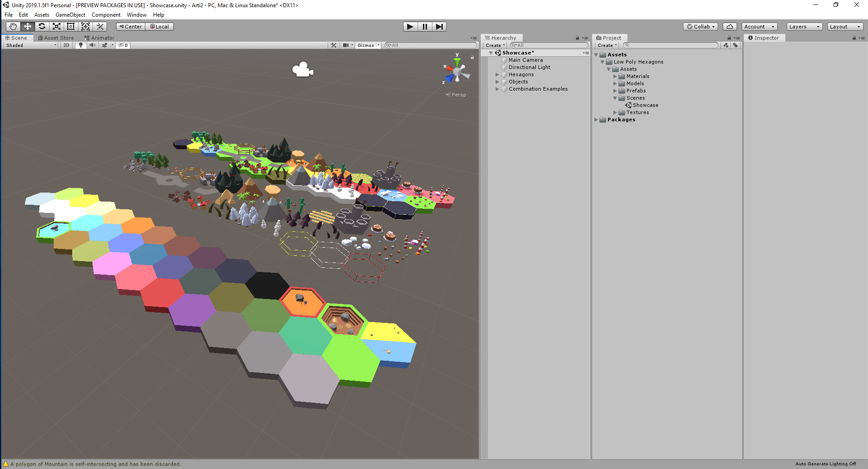The width and height of the screenshot is (868, 469).
Task: Click the Collab button
Action: (700, 26)
